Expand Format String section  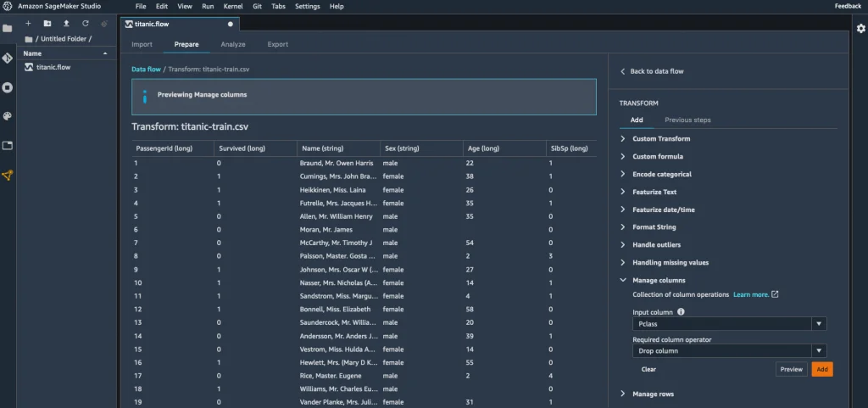click(654, 227)
